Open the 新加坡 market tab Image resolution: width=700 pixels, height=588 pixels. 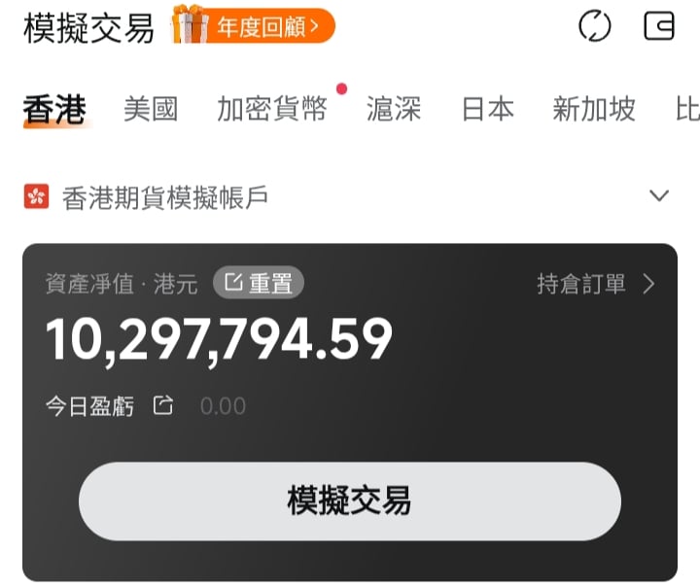594,109
